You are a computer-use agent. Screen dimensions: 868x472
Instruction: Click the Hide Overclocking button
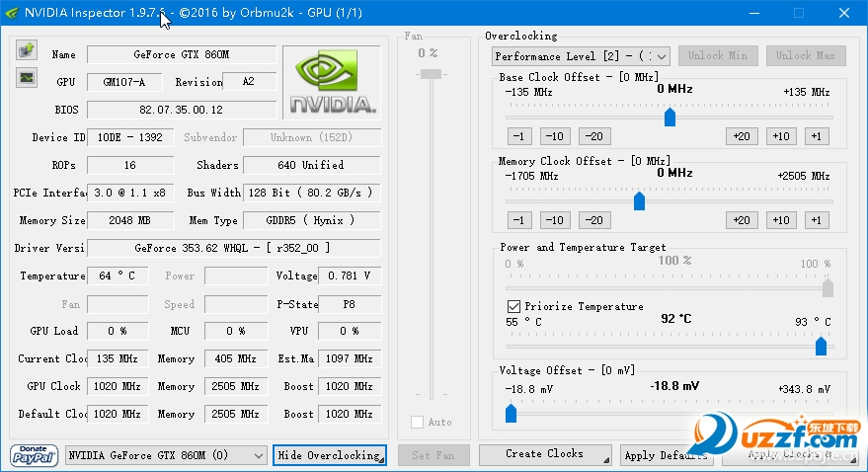click(x=330, y=455)
